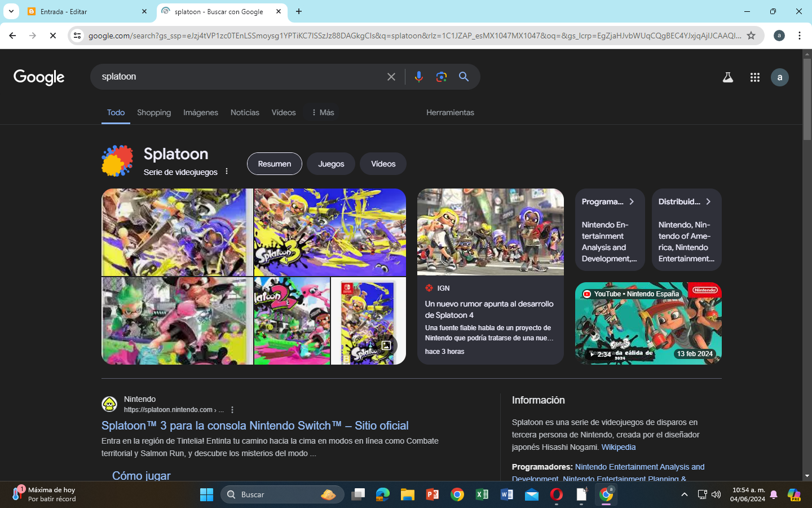
Task: Open the 'Cómo jugar' sublink
Action: point(141,475)
